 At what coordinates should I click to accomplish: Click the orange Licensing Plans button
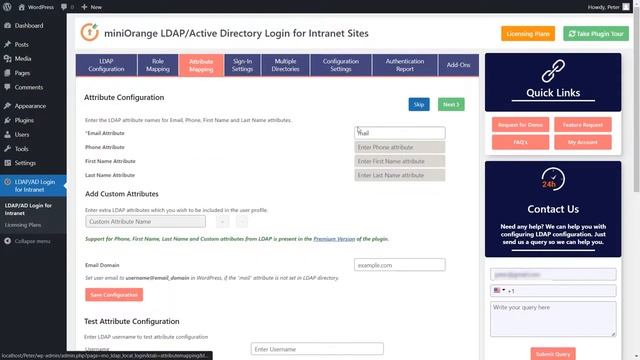point(528,34)
